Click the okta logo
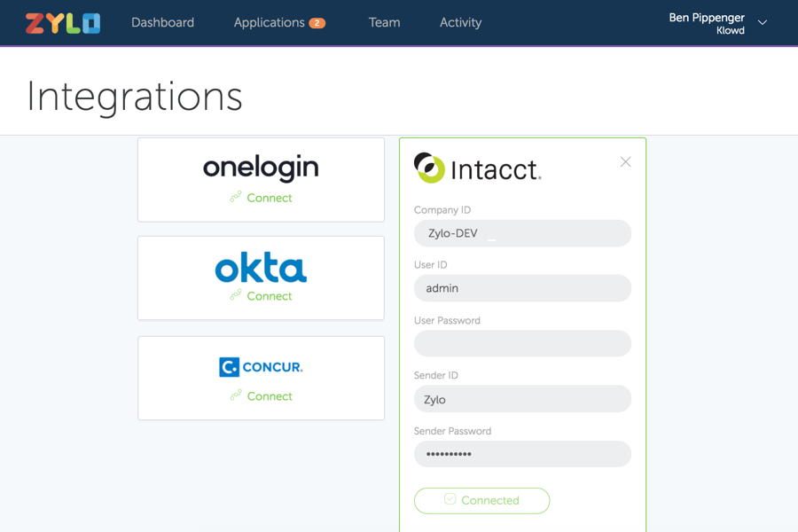This screenshot has height=532, width=798. [261, 268]
